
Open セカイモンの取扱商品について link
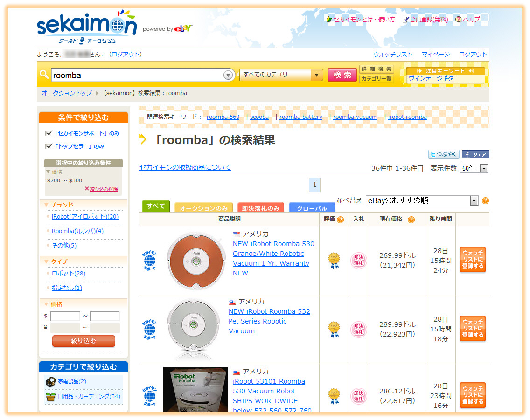coord(185,167)
